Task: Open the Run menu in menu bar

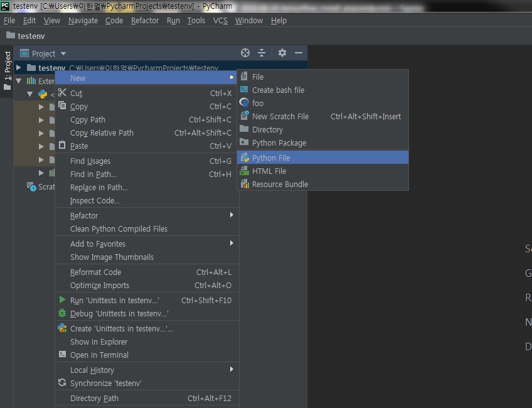Action: pos(173,21)
